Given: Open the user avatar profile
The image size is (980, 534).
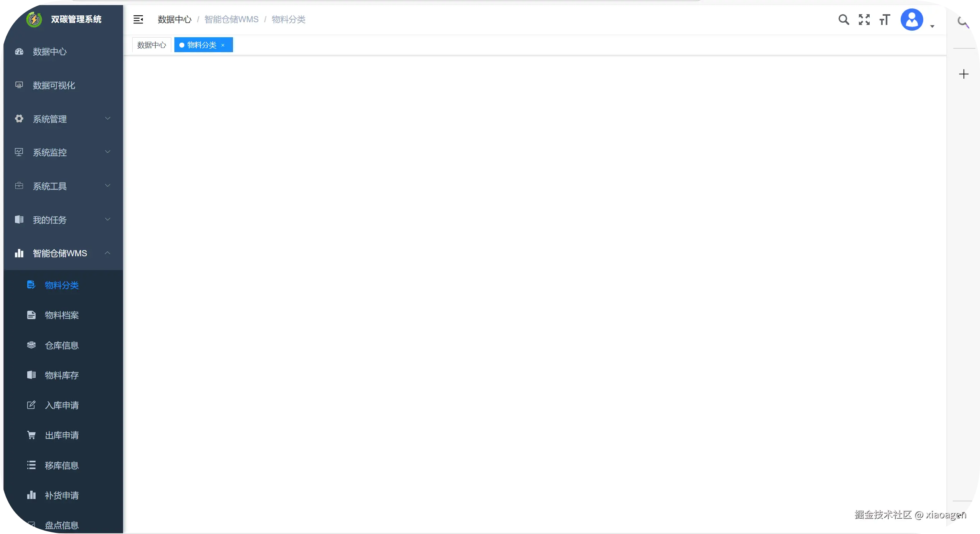Looking at the screenshot, I should pyautogui.click(x=912, y=19).
